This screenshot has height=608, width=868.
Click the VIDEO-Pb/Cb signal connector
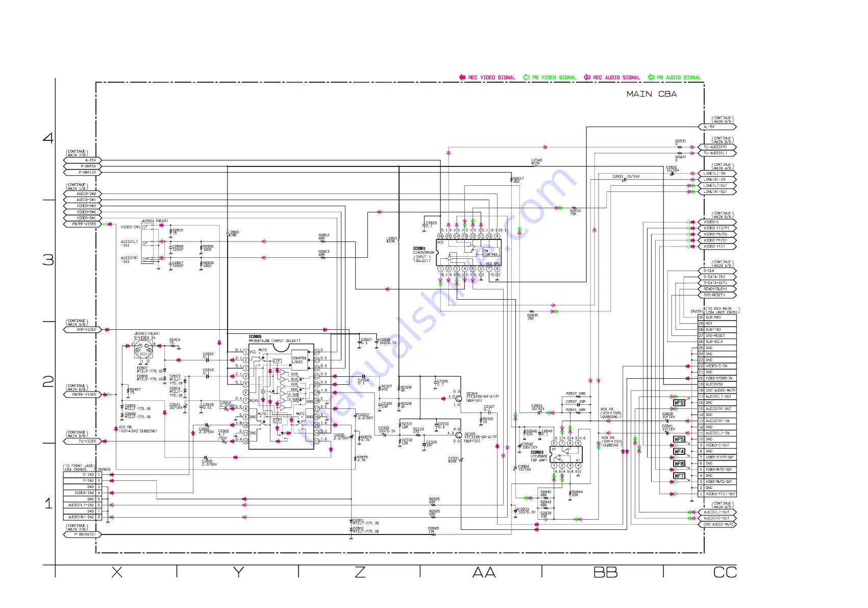coord(717,234)
